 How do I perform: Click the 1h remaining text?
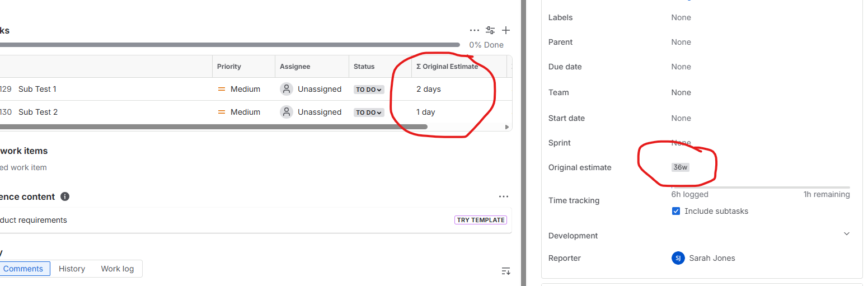(x=827, y=194)
